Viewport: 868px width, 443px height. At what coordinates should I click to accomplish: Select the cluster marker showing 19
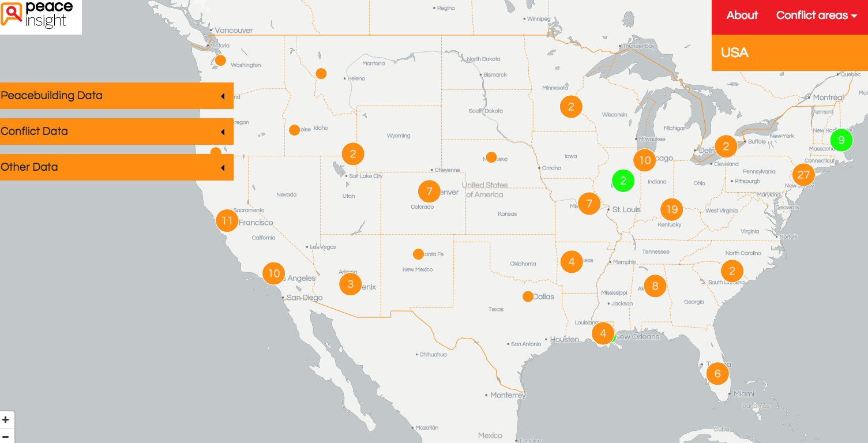click(671, 209)
